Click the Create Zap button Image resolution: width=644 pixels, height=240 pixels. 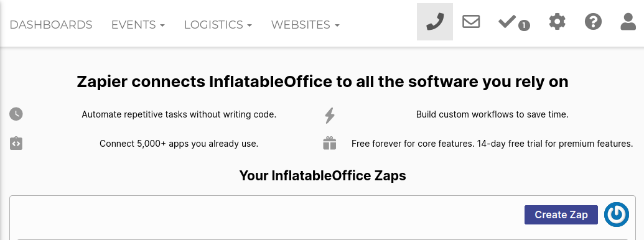point(561,215)
